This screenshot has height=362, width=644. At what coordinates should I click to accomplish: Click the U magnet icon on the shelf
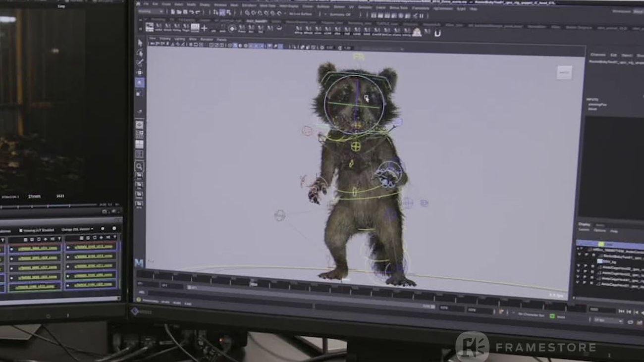click(x=437, y=33)
